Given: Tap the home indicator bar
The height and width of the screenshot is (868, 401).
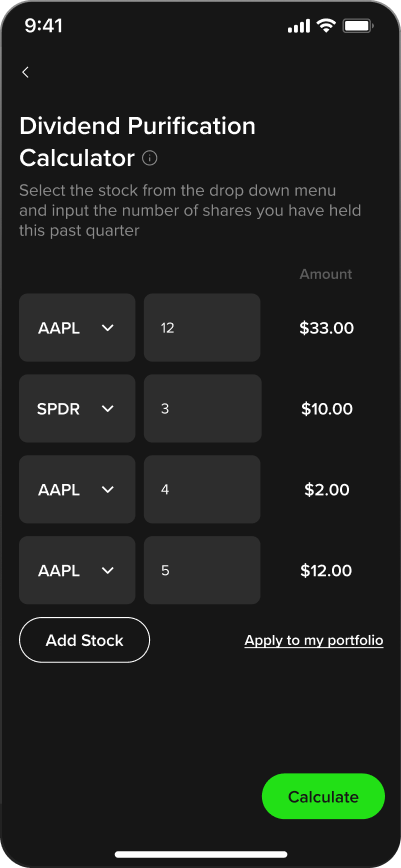Looking at the screenshot, I should 201,854.
